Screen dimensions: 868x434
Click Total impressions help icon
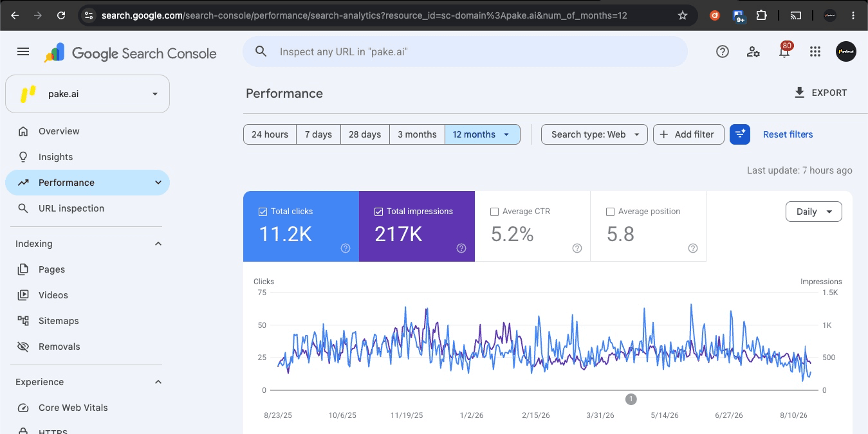pos(461,248)
